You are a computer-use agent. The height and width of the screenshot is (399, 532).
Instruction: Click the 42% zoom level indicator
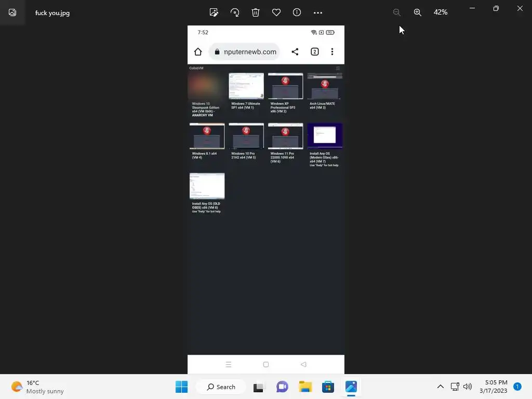pyautogui.click(x=441, y=12)
